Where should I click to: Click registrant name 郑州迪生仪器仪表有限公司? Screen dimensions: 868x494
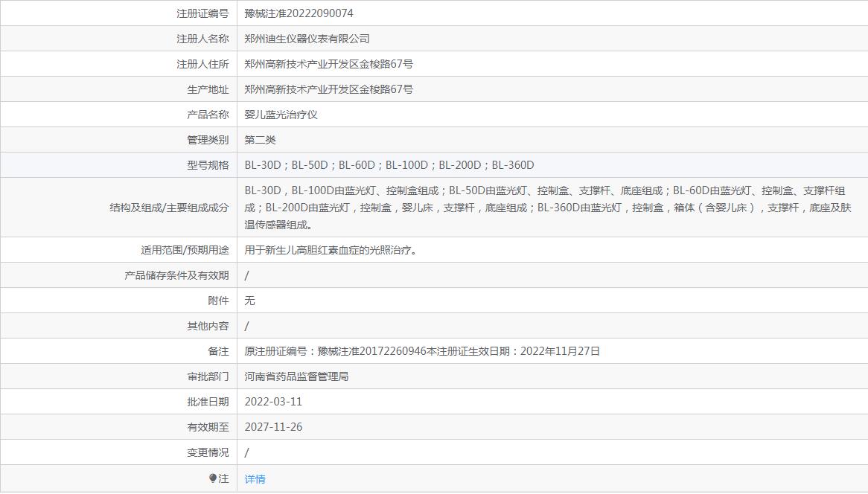click(x=307, y=39)
